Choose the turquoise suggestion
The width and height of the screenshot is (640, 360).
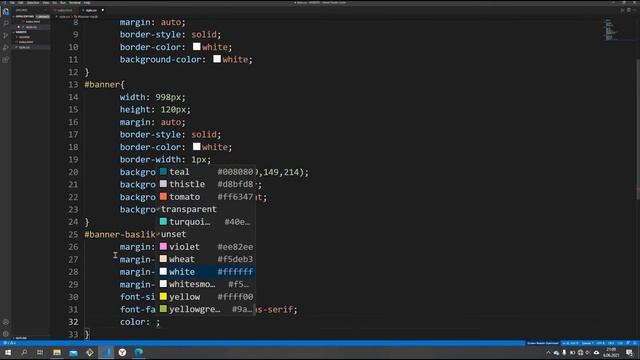click(x=207, y=222)
